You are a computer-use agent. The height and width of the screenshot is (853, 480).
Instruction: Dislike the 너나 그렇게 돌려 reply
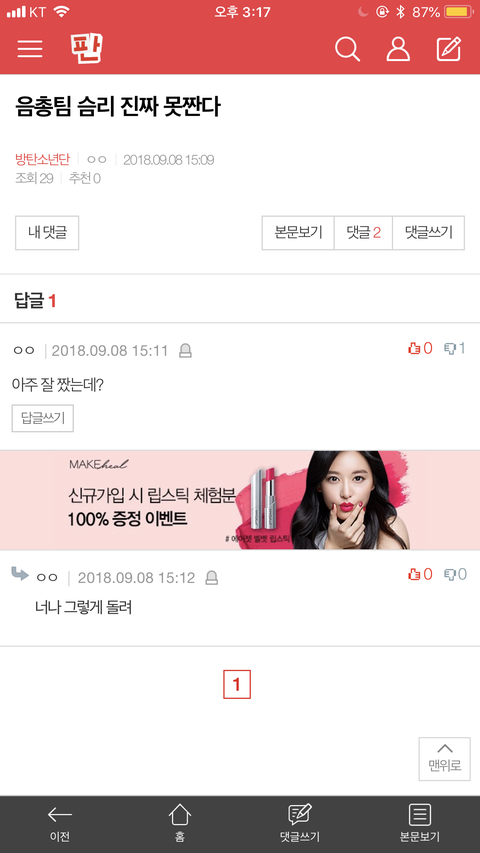click(x=455, y=574)
